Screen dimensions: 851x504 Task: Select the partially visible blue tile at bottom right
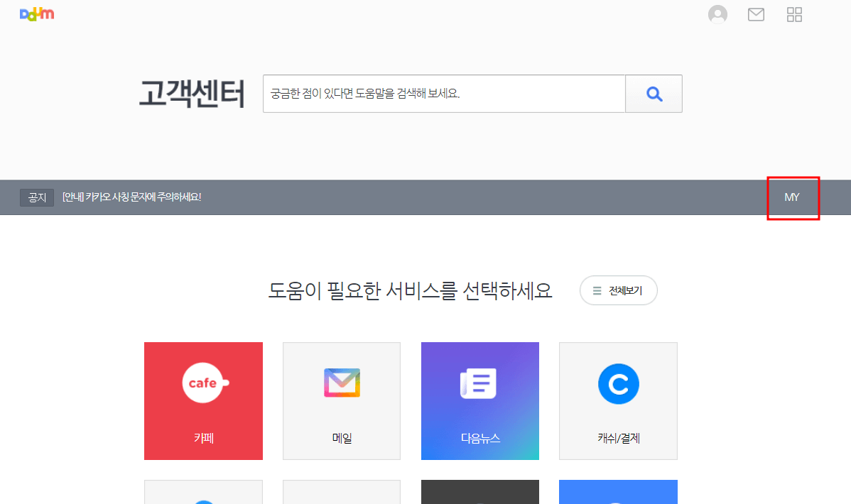tap(617, 493)
